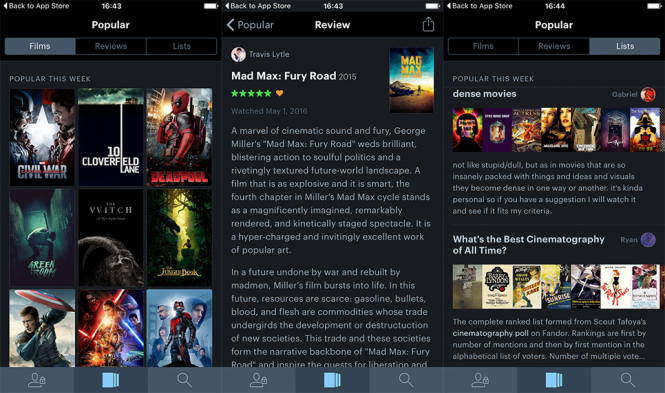Open the profile tab icon in left Films screen
This screenshot has height=393, width=665.
[37, 380]
